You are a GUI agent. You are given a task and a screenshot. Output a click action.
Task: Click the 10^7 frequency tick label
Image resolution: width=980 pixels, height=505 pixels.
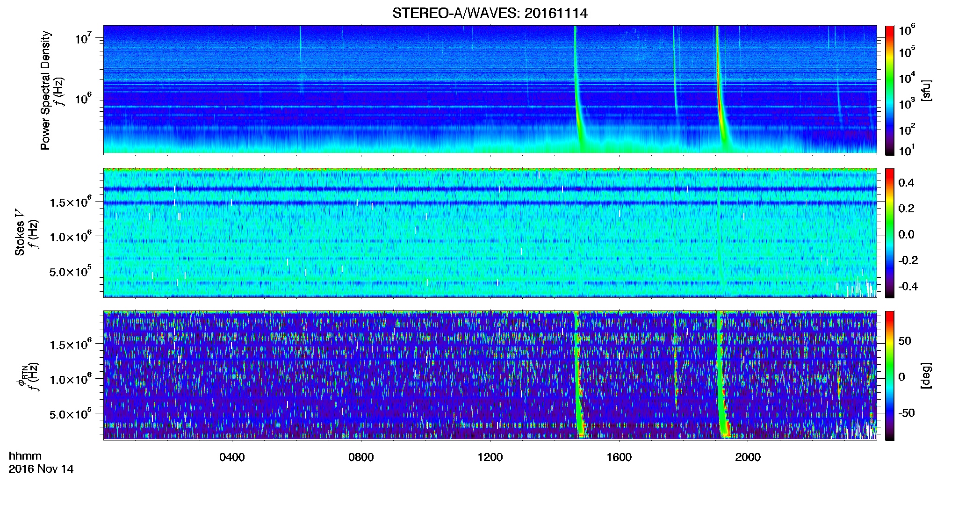click(x=83, y=38)
